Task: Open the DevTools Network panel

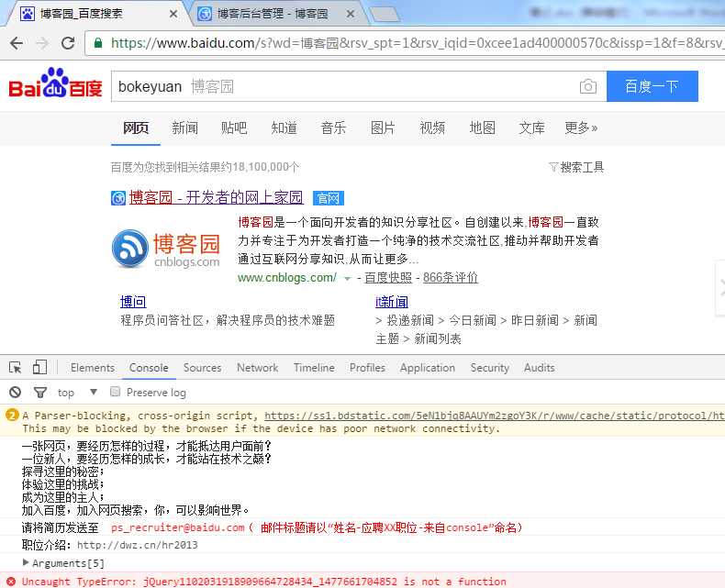Action: (258, 368)
